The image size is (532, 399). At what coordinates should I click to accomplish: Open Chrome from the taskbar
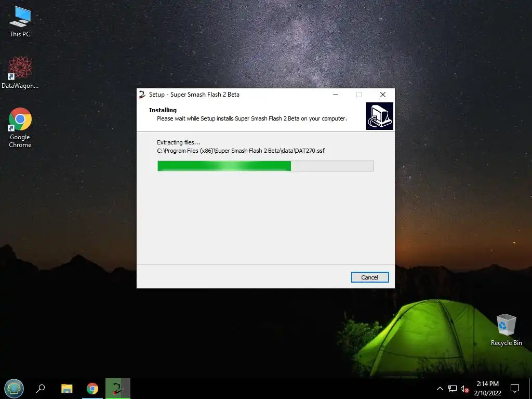coord(92,389)
